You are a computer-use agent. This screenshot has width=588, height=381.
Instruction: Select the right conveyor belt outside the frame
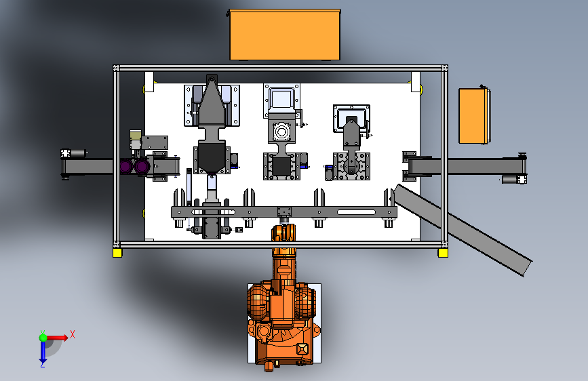pos(486,166)
